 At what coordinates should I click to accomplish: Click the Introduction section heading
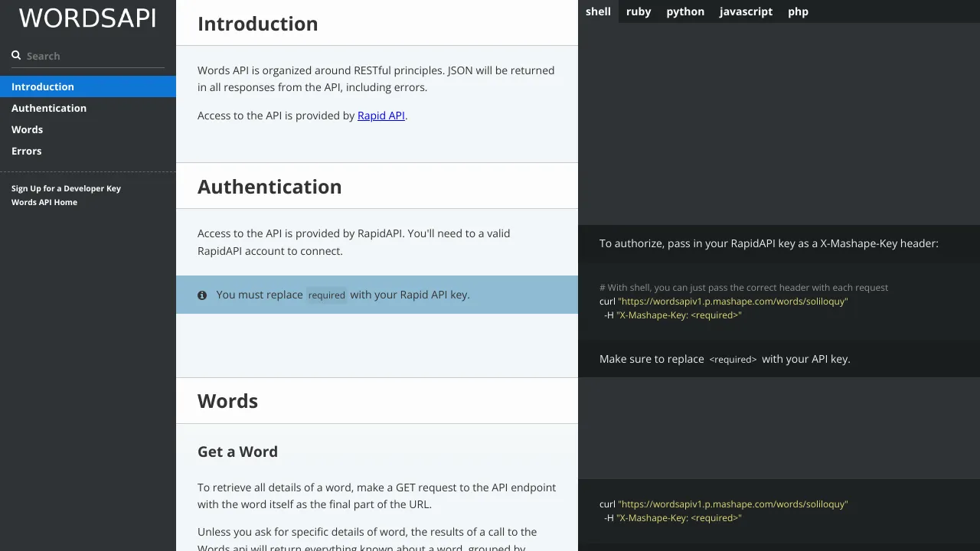[258, 24]
